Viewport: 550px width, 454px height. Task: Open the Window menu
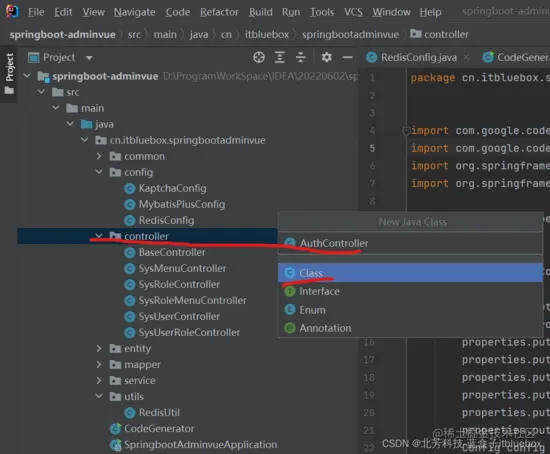pyautogui.click(x=391, y=12)
